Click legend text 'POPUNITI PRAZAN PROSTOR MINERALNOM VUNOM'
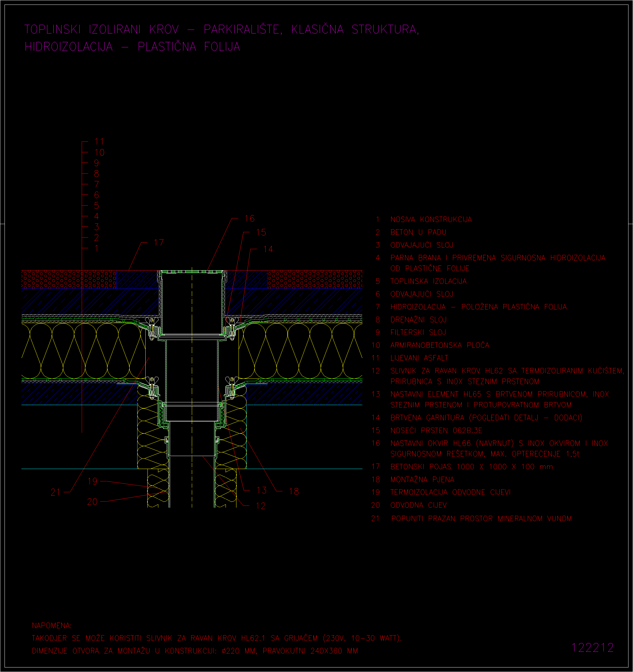Screen dimensions: 633x672 (481, 519)
